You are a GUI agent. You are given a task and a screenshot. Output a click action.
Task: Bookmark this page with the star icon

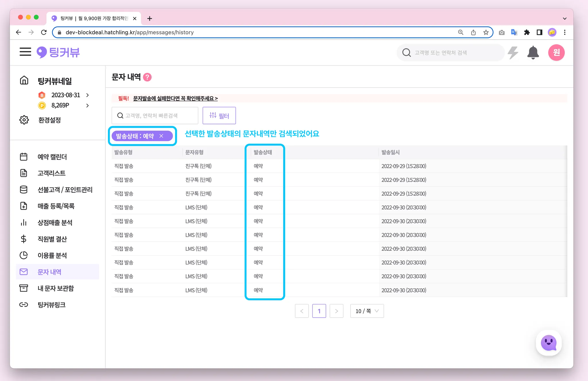[x=486, y=32]
